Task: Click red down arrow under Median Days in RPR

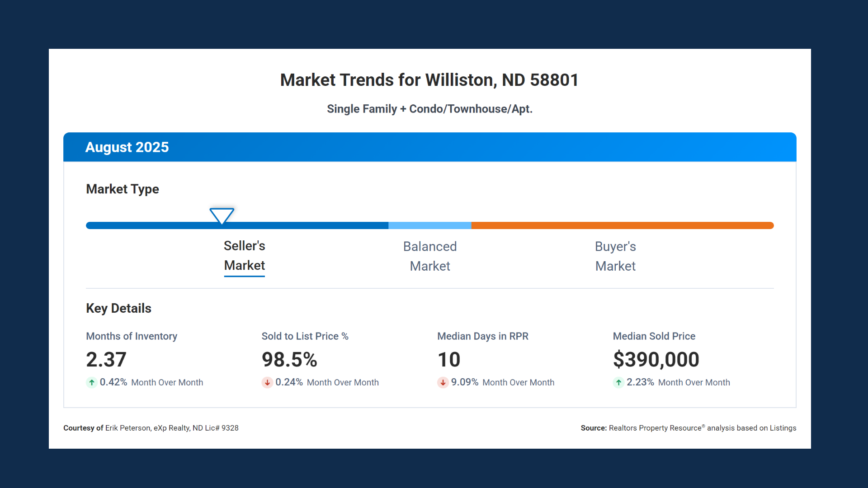Action: (443, 383)
